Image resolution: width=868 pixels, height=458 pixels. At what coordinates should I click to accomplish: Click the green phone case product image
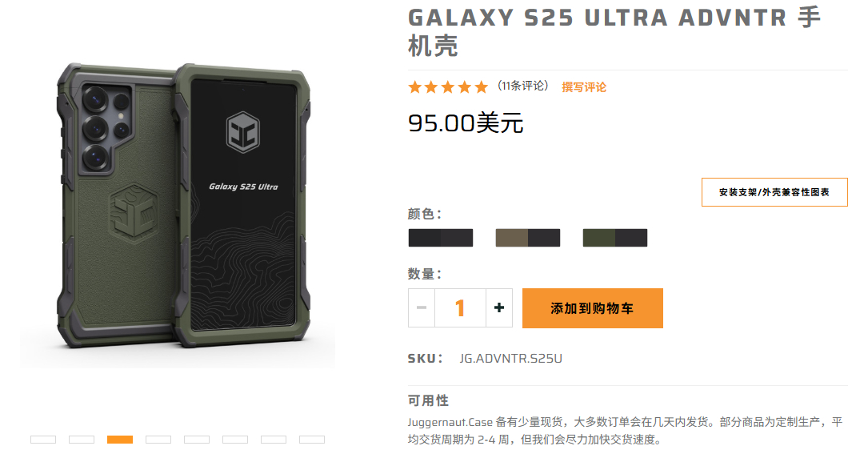(182, 206)
